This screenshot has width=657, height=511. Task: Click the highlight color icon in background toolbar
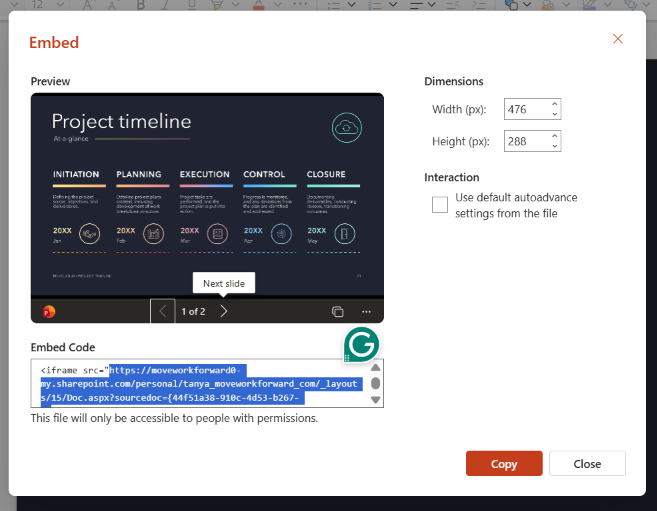coord(217,5)
